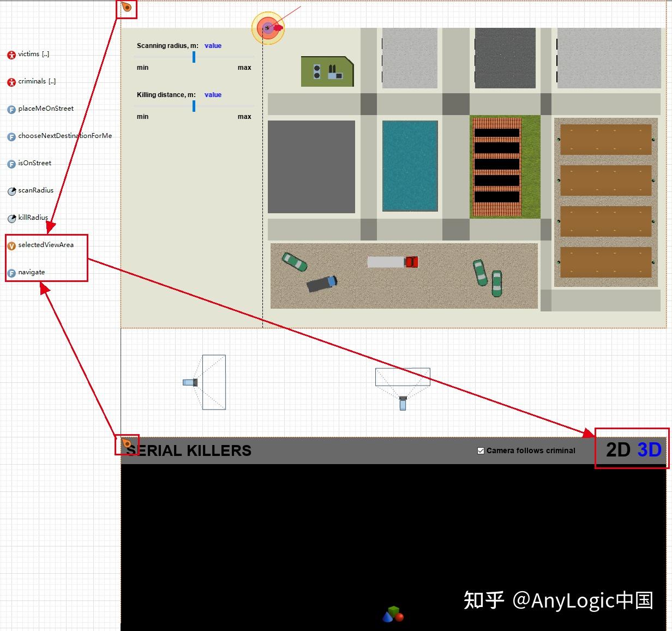Select the selectedViewArea variable icon
Screen dimensions: 672x631
(x=11, y=245)
